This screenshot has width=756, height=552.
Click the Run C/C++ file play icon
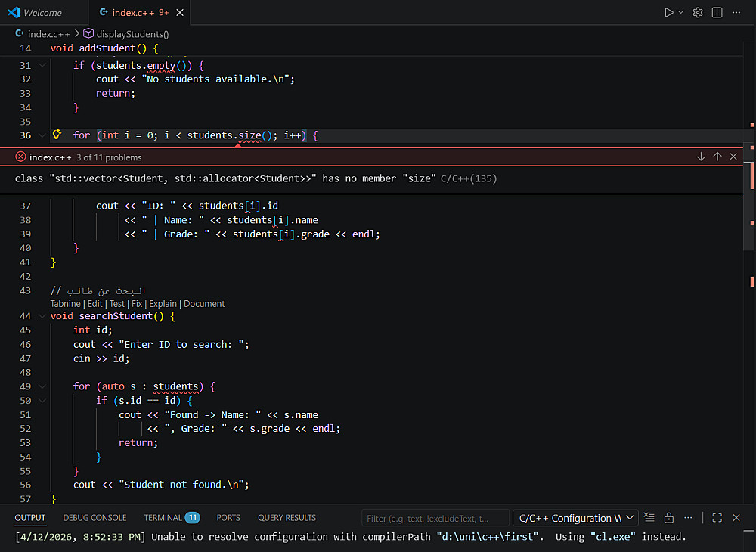click(x=668, y=13)
